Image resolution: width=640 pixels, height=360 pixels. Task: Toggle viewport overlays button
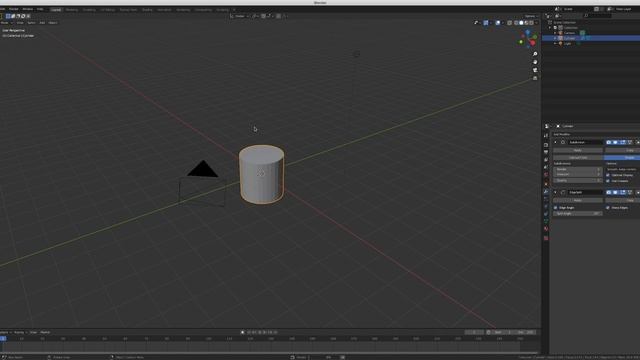(498, 23)
